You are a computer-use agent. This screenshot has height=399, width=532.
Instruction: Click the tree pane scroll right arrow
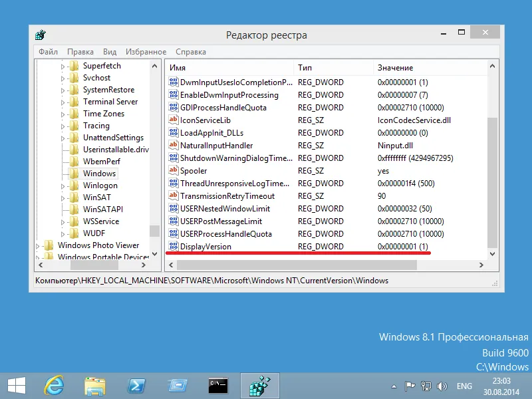144,265
